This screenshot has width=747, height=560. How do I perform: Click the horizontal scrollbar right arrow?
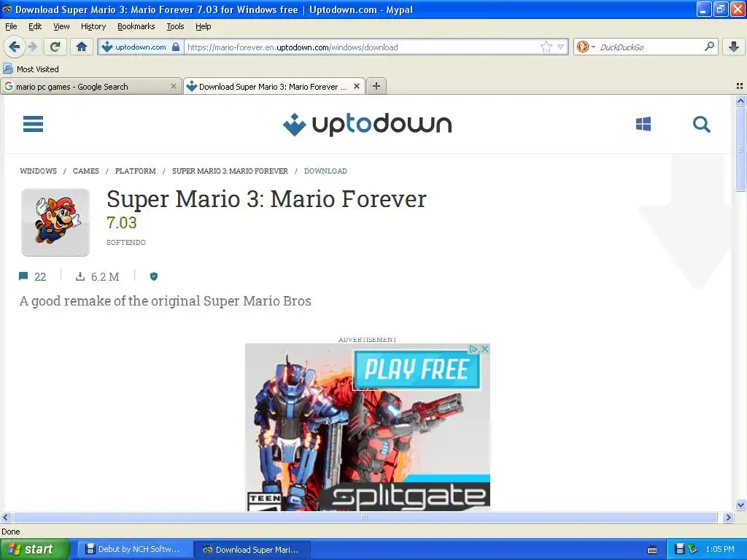coord(727,517)
